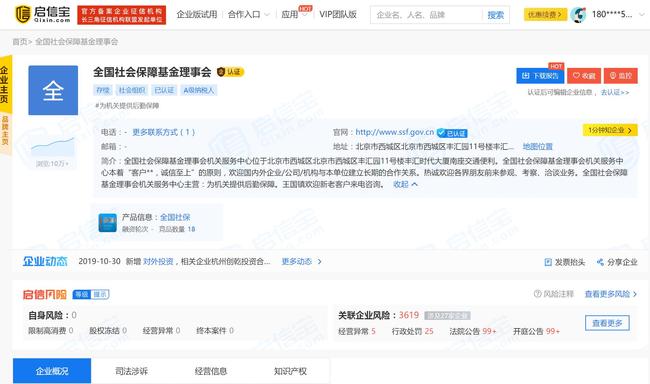650x384 pixels.
Task: Click the 存续 status tag
Action: (x=103, y=90)
